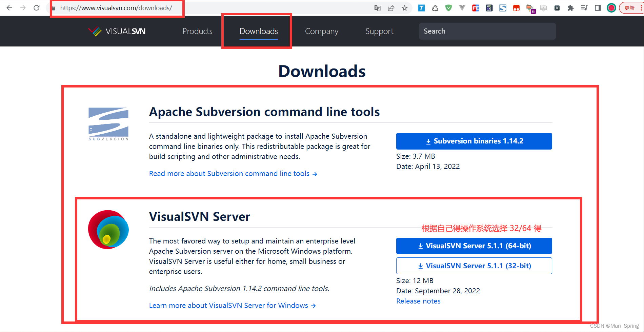Open the Products menu

[x=197, y=31]
